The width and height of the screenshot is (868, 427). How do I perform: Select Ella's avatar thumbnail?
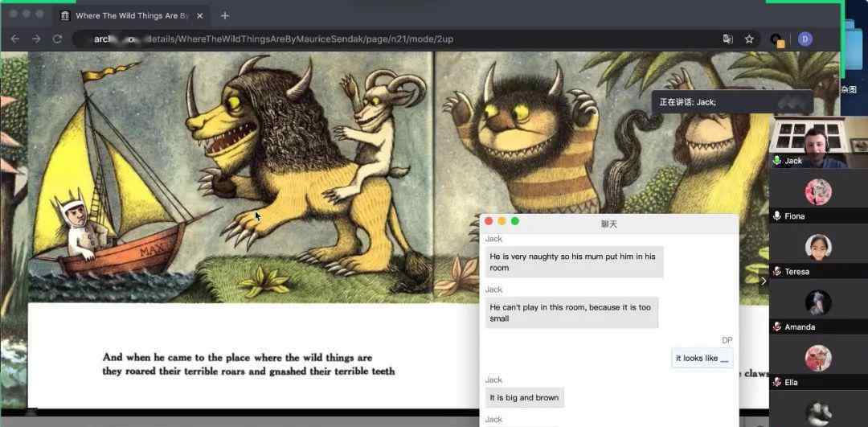click(817, 359)
